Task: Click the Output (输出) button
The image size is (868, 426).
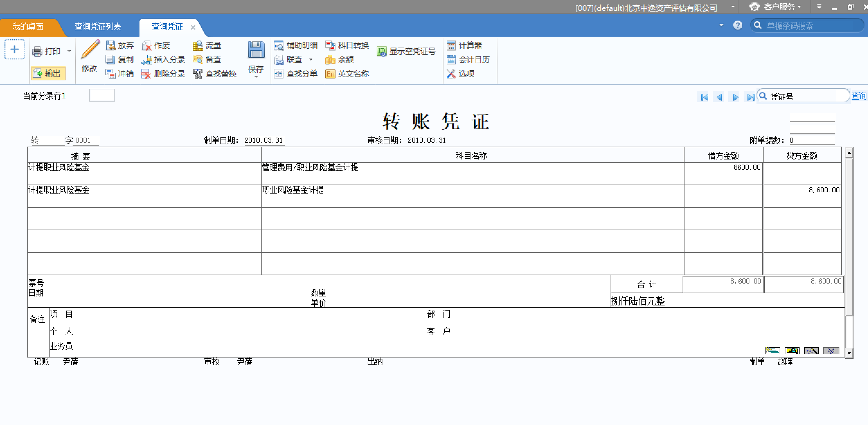Action: coord(48,74)
